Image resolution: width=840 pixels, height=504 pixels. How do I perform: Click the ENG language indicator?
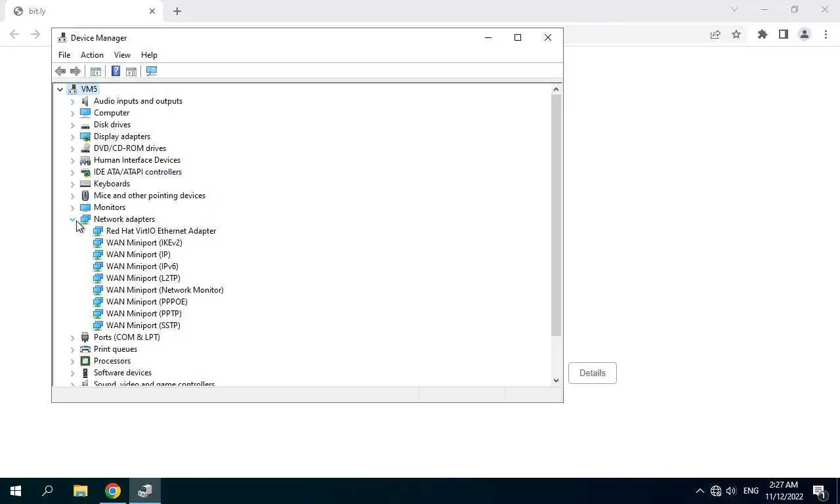(x=751, y=491)
